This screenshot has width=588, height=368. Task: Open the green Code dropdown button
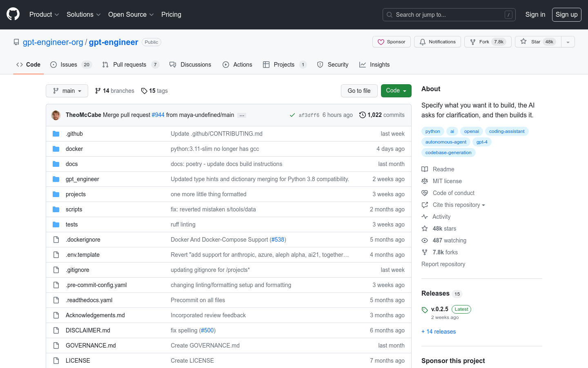[x=396, y=91]
